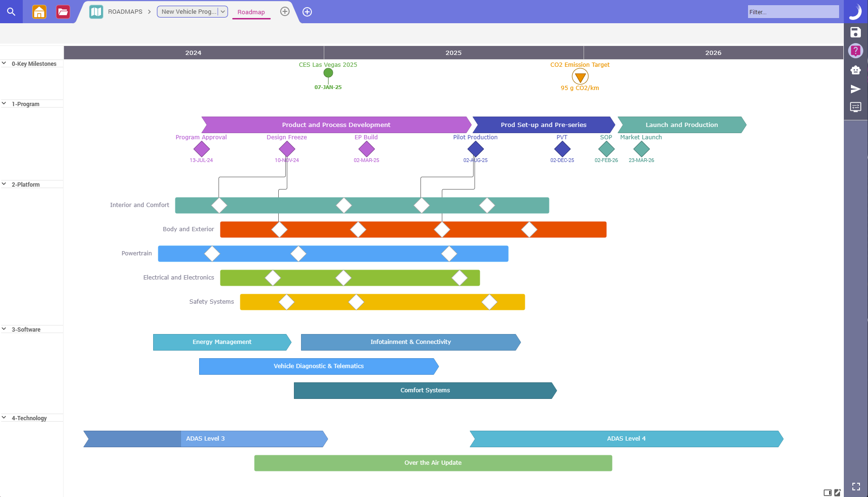This screenshot has width=868, height=497.
Task: Select the Electrical and Electronics bar
Action: pyautogui.click(x=350, y=278)
